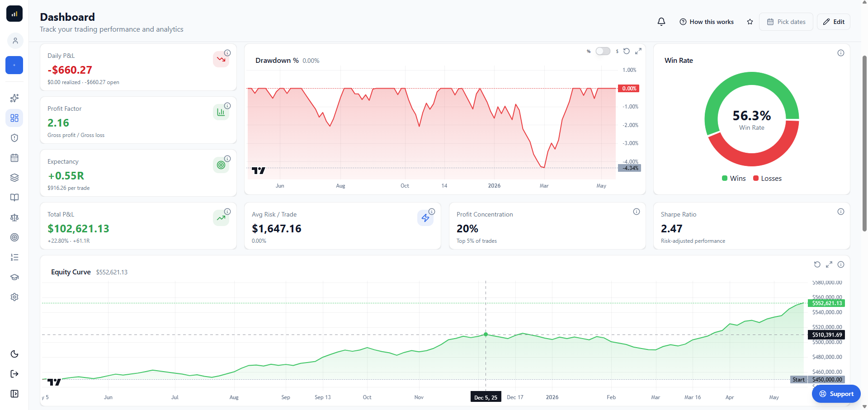Reset the Drawdown chart view
Image resolution: width=868 pixels, height=410 pixels.
coord(627,51)
